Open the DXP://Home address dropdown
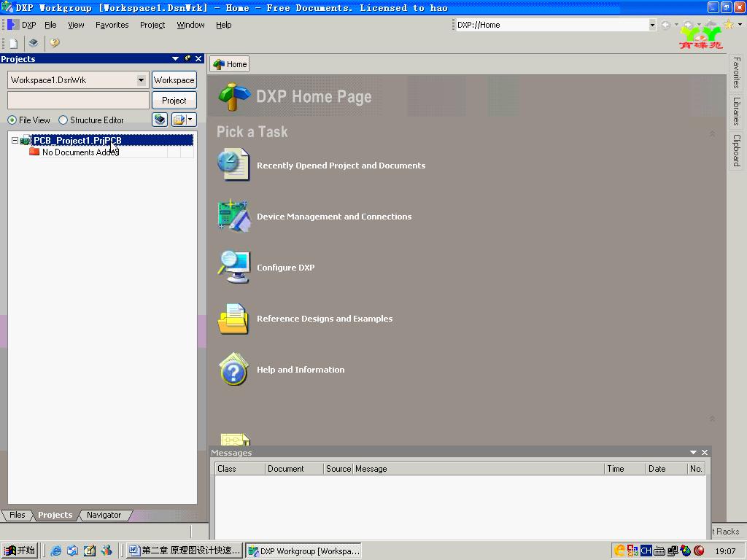The image size is (747, 560). click(x=652, y=25)
